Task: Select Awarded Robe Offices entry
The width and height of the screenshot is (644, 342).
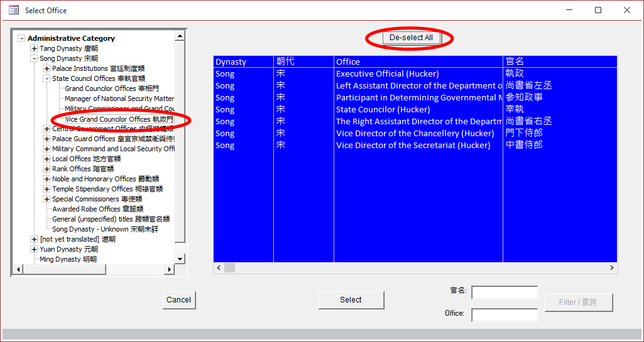Action: [97, 209]
